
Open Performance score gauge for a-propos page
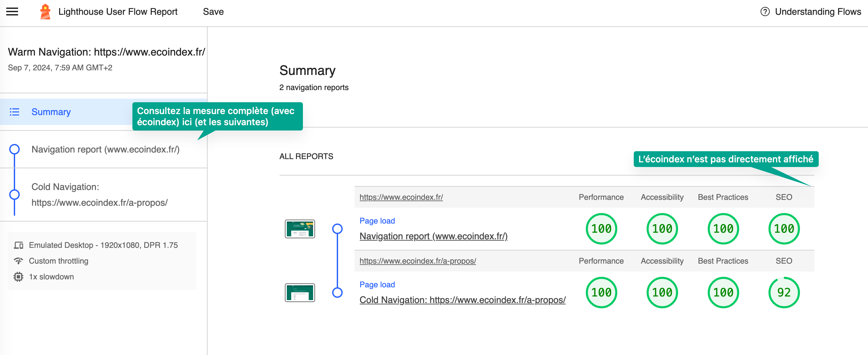point(601,293)
